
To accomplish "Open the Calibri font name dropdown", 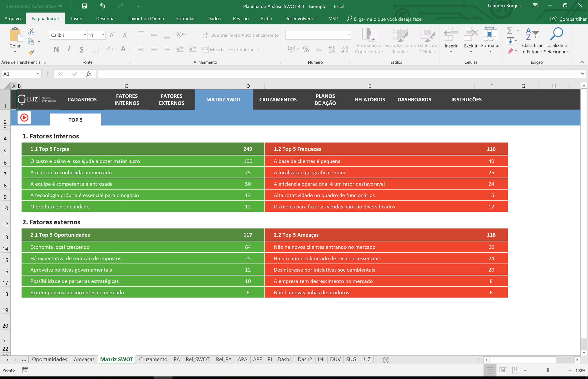I will tap(85, 35).
